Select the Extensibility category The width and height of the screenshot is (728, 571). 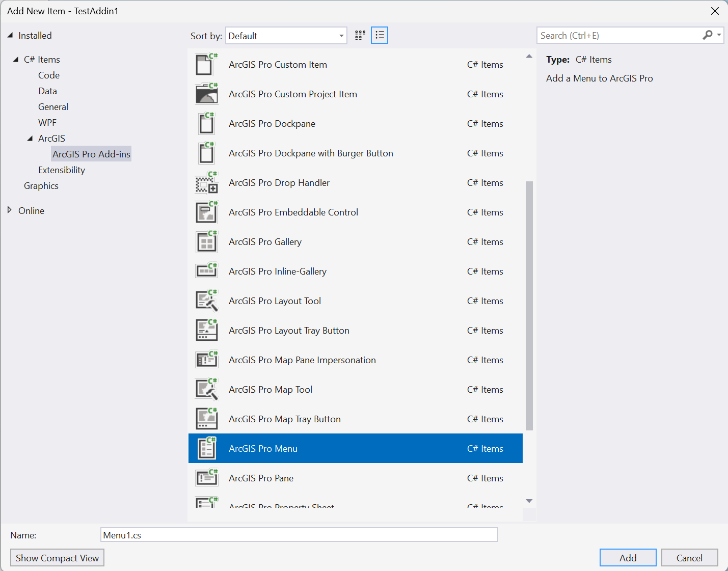click(62, 170)
